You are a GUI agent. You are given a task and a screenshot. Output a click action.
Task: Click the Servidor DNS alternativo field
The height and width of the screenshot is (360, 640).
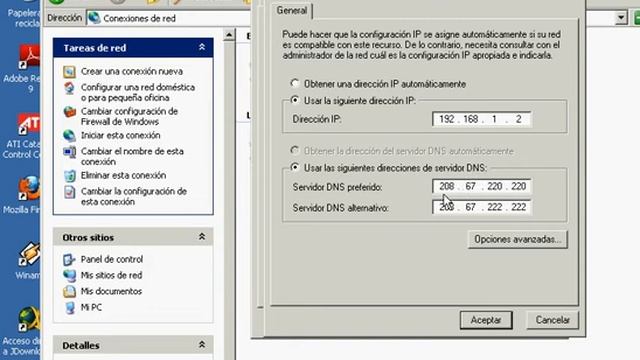coord(482,207)
